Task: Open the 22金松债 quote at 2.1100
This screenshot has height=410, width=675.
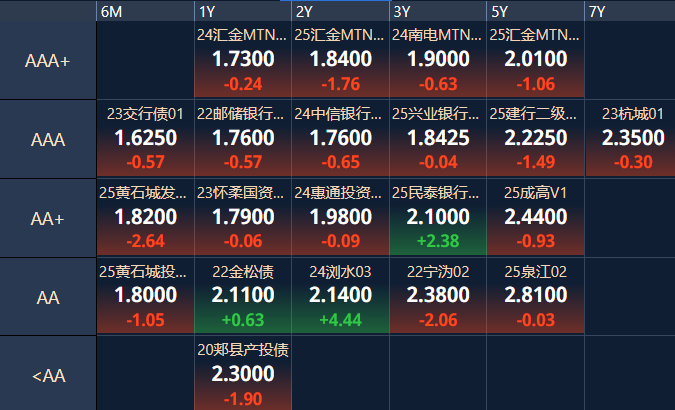Action: click(x=243, y=296)
